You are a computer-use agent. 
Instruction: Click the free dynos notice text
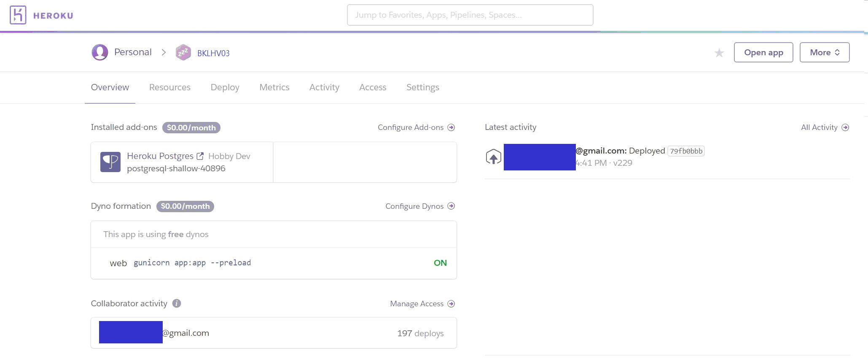click(156, 234)
